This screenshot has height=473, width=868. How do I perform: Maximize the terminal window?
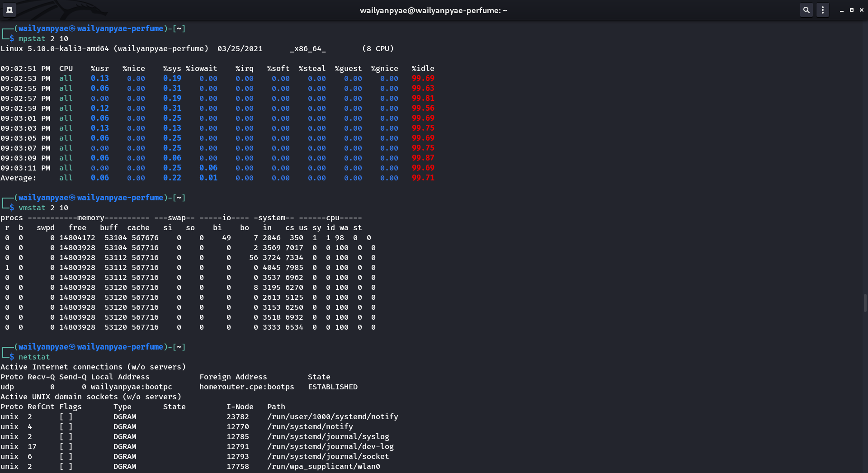click(852, 10)
